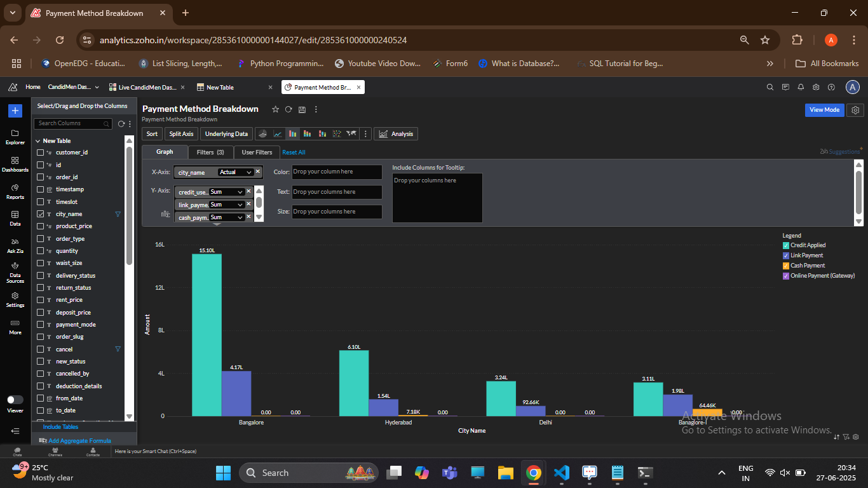868x488 pixels.
Task: Toggle the Viewer switch
Action: [15, 400]
